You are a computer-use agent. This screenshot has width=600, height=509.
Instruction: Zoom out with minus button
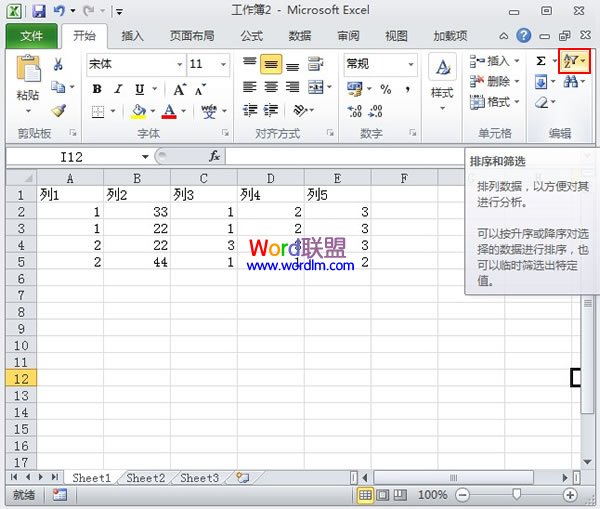point(462,495)
